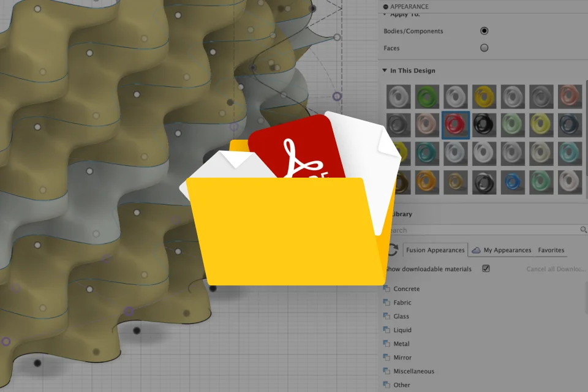Refresh the appearance library
Viewport: 588px width, 392px height.
pyautogui.click(x=393, y=250)
